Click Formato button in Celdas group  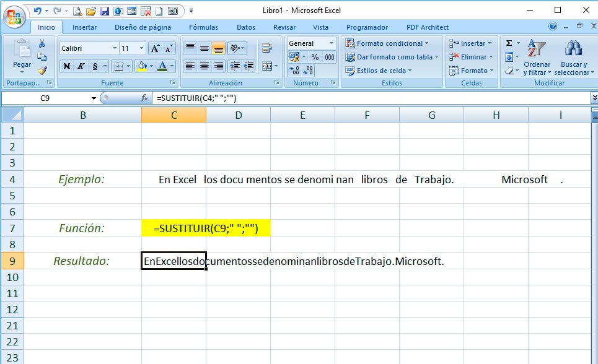(471, 71)
